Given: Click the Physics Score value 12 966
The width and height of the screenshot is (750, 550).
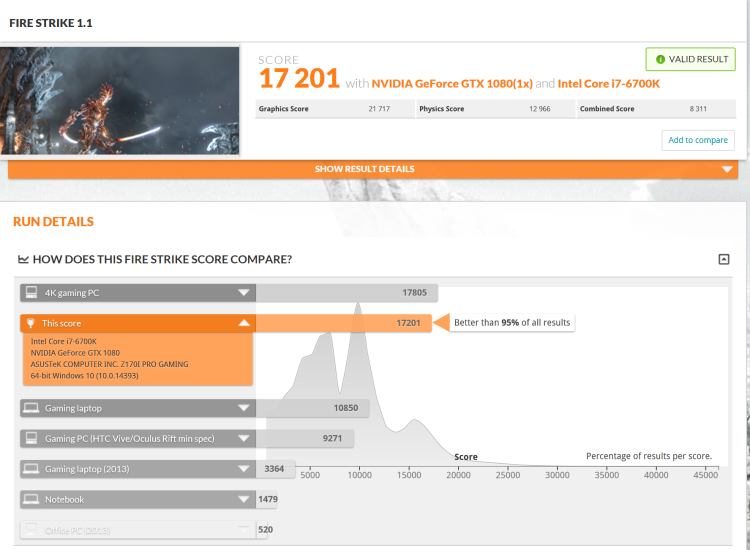Looking at the screenshot, I should point(540,109).
